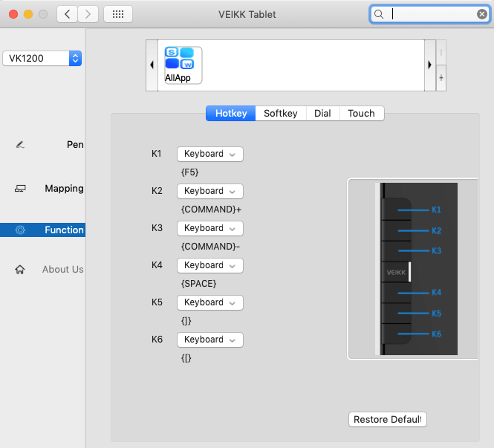
Task: Switch to the Dial tab
Action: (x=322, y=114)
